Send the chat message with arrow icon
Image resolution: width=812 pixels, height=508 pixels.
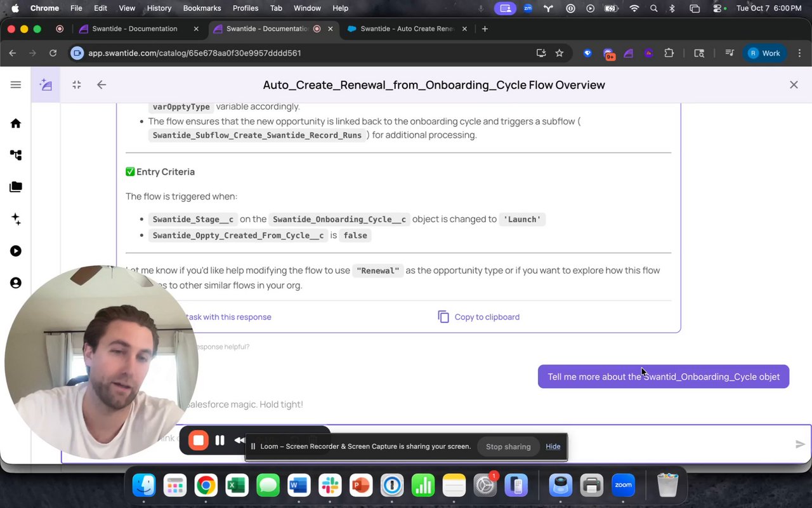pos(800,444)
